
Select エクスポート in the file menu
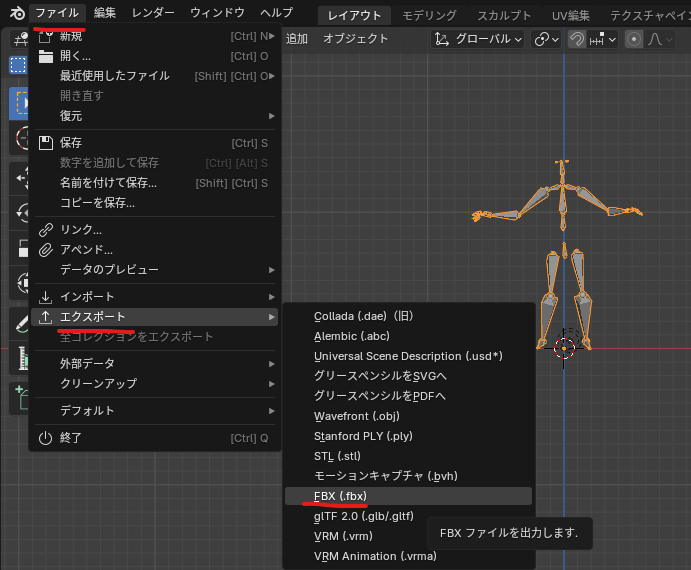pos(155,317)
